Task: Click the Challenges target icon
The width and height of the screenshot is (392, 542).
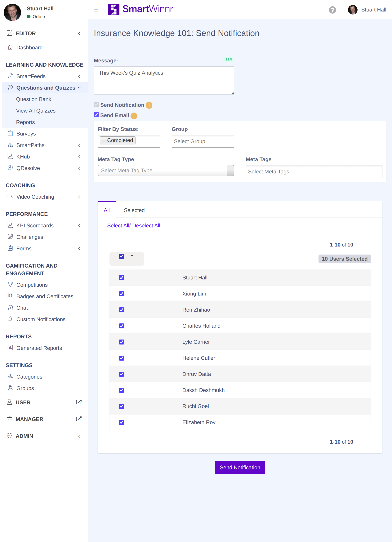Action: pyautogui.click(x=10, y=237)
